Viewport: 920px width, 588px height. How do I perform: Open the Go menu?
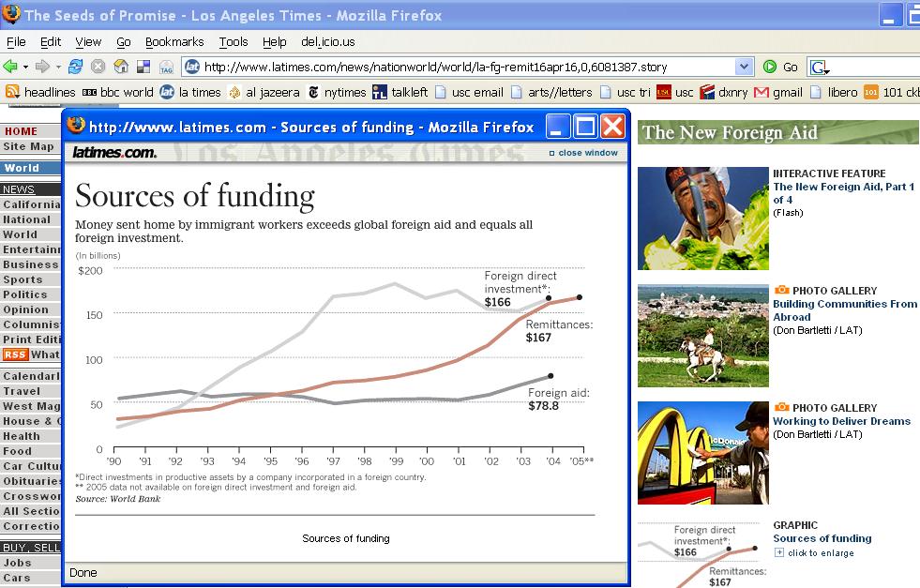[123, 41]
